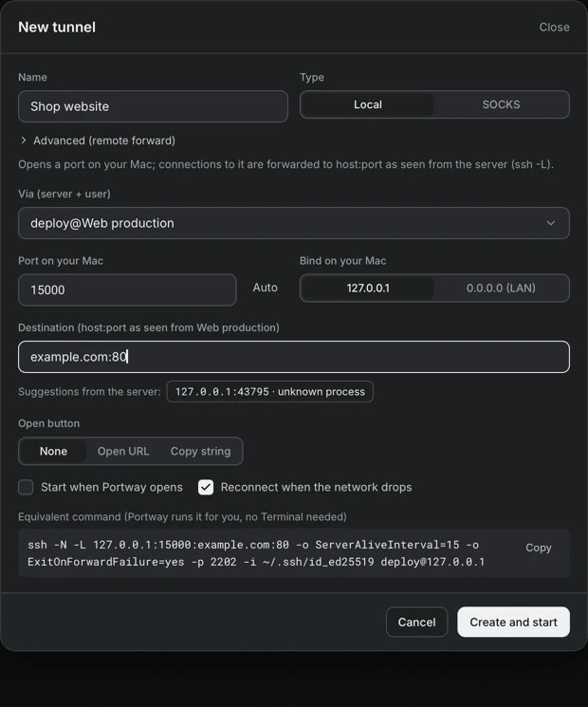Viewport: 588px width, 707px height.
Task: Edit the Port on your Mac field
Action: coord(127,290)
